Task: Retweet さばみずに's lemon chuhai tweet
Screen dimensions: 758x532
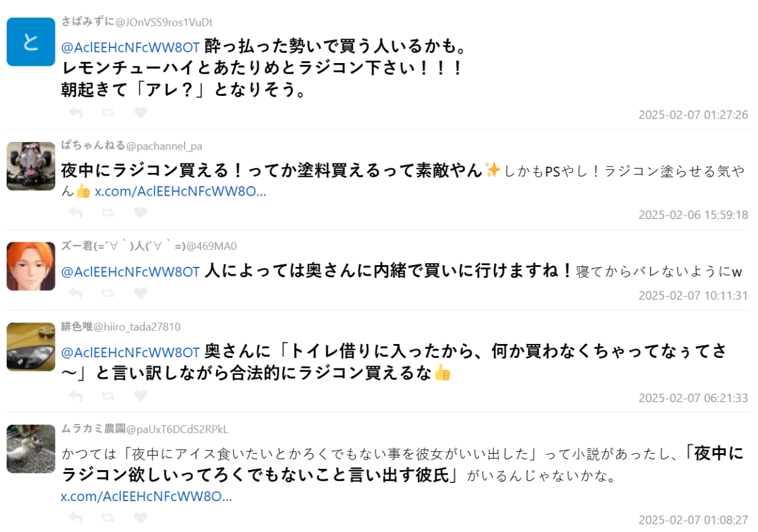Action: pyautogui.click(x=108, y=112)
